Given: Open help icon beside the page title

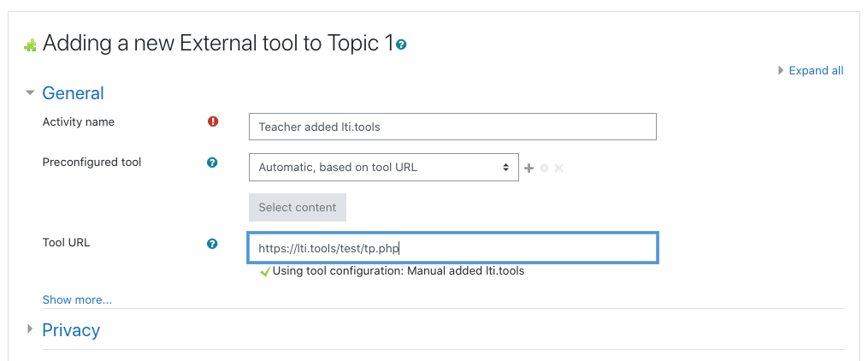Looking at the screenshot, I should tap(402, 44).
